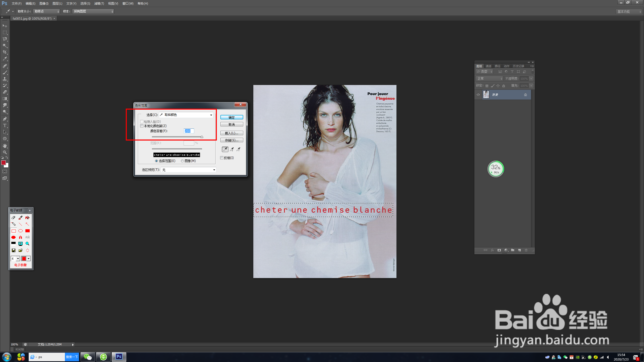
Task: Open the 滤镜(T) menu
Action: click(99, 4)
